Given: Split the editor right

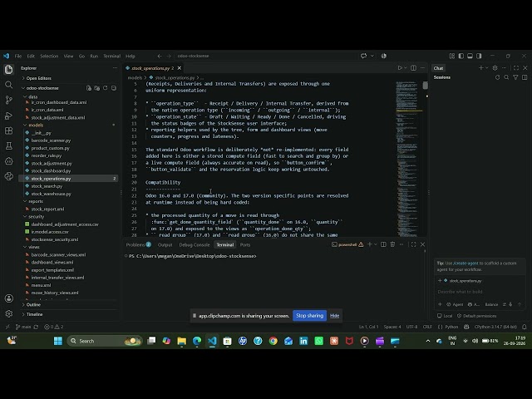Looking at the screenshot, I should pos(413,68).
